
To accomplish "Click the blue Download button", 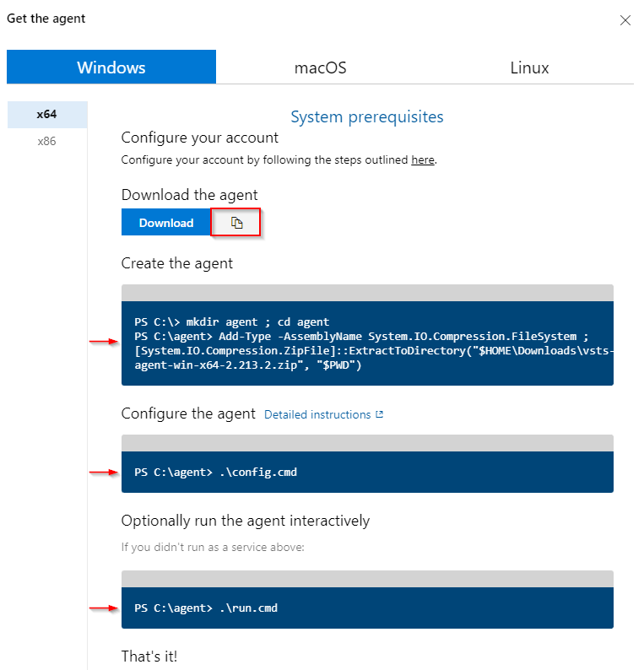I will point(166,222).
